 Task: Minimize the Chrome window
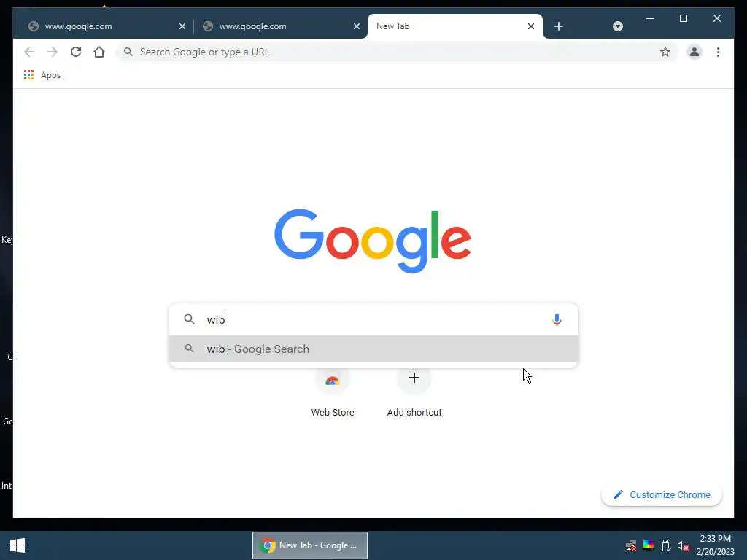(x=650, y=18)
